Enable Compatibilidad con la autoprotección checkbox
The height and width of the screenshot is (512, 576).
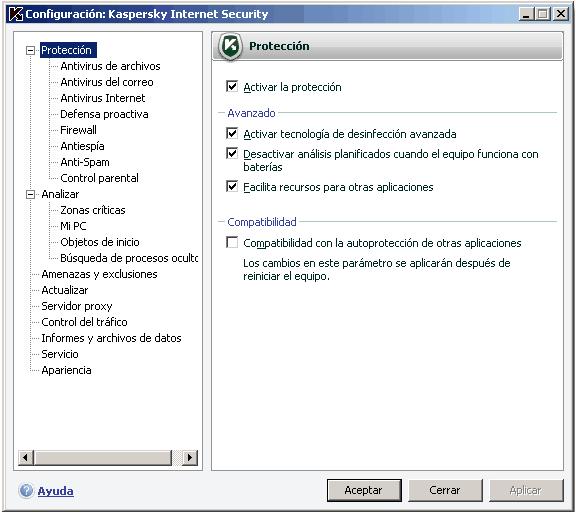pyautogui.click(x=232, y=242)
